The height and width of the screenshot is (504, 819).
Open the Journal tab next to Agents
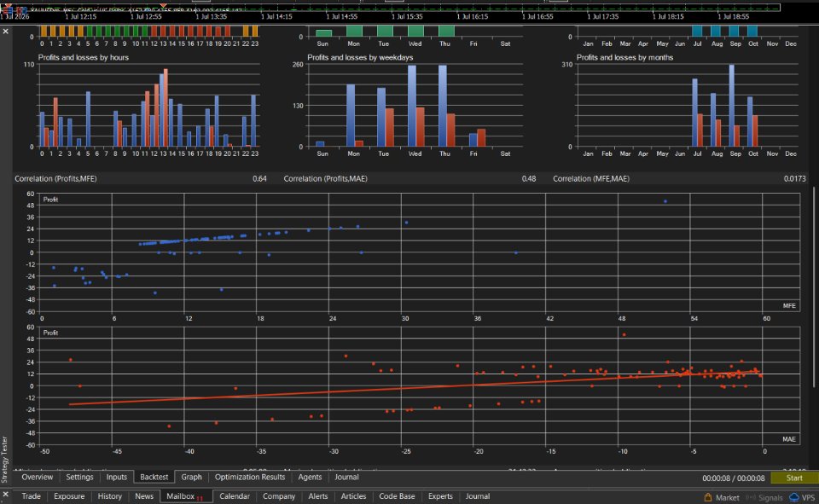tap(346, 477)
